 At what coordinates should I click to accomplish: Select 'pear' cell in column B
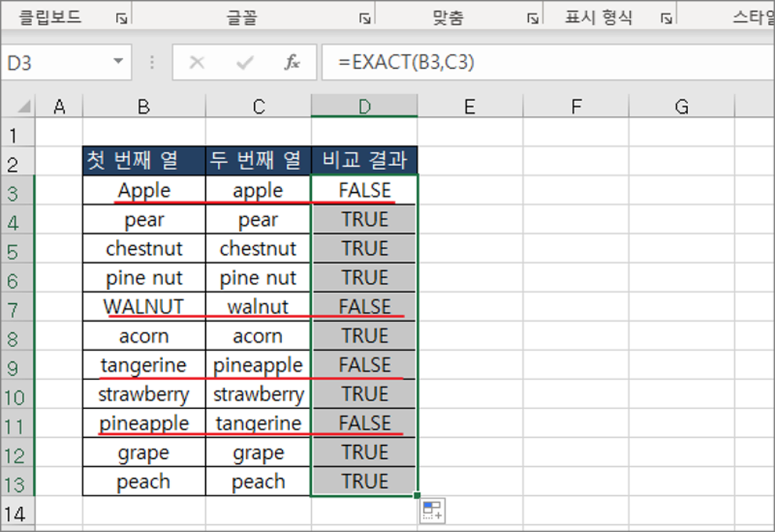click(144, 219)
